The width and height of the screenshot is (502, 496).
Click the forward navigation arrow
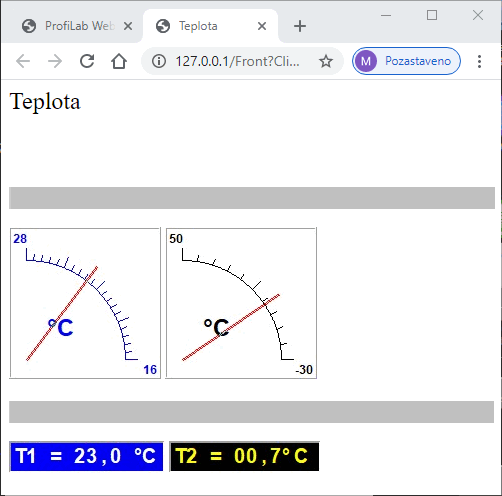[x=55, y=61]
